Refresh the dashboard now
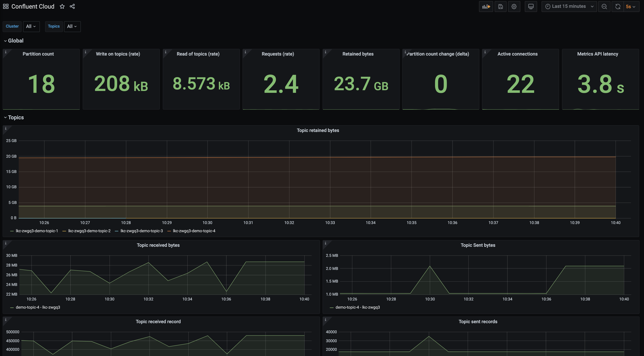Viewport: 644px width, 356px height. point(618,6)
